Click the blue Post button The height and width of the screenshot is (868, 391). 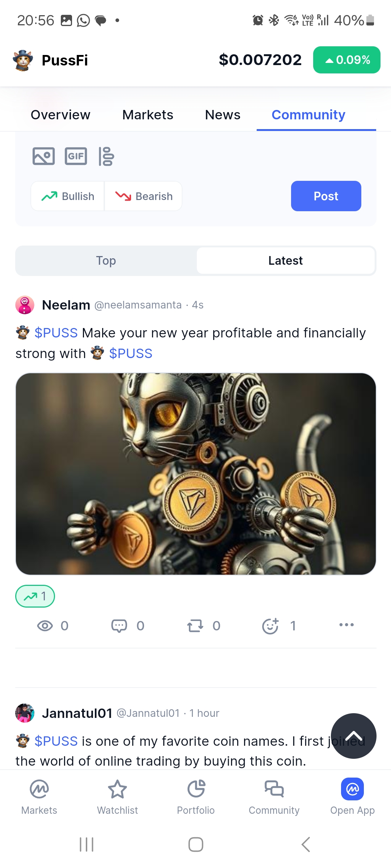point(326,196)
